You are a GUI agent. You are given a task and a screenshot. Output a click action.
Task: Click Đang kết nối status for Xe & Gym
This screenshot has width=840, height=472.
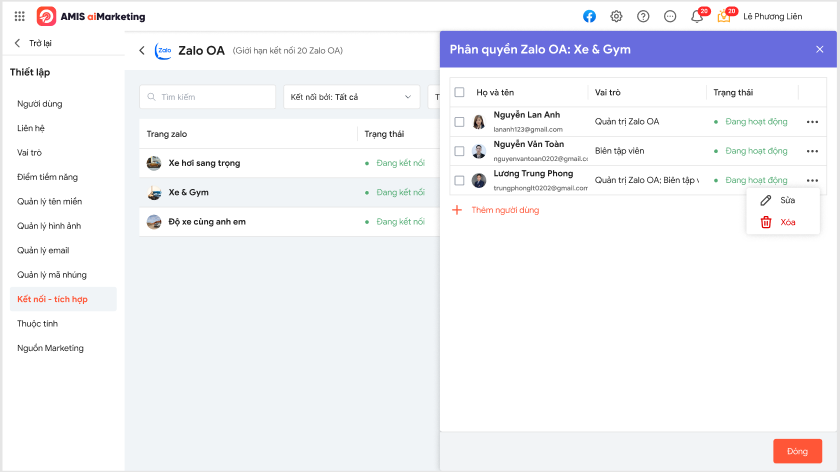[400, 192]
